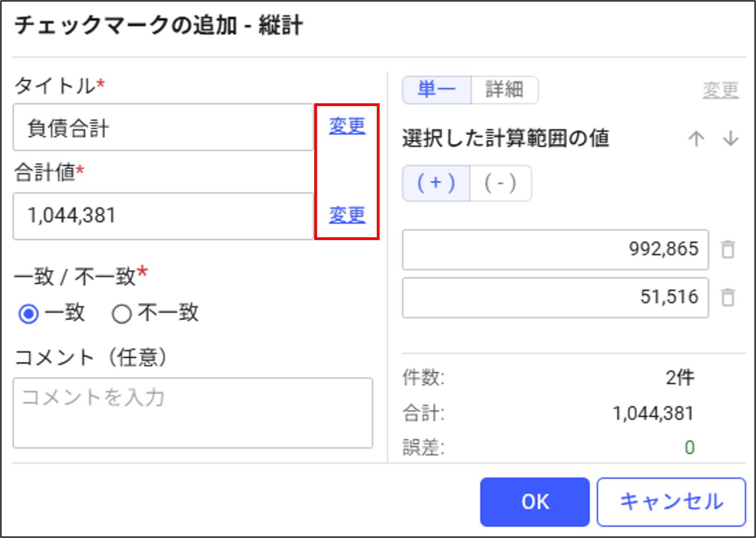This screenshot has width=756, height=538.
Task: Click into the コメント text area
Action: pos(193,413)
